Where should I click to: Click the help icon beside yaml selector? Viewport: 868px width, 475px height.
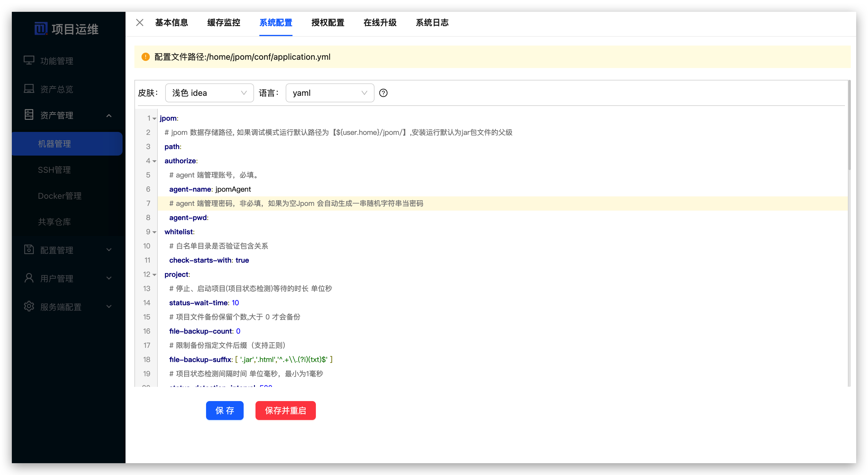(383, 93)
